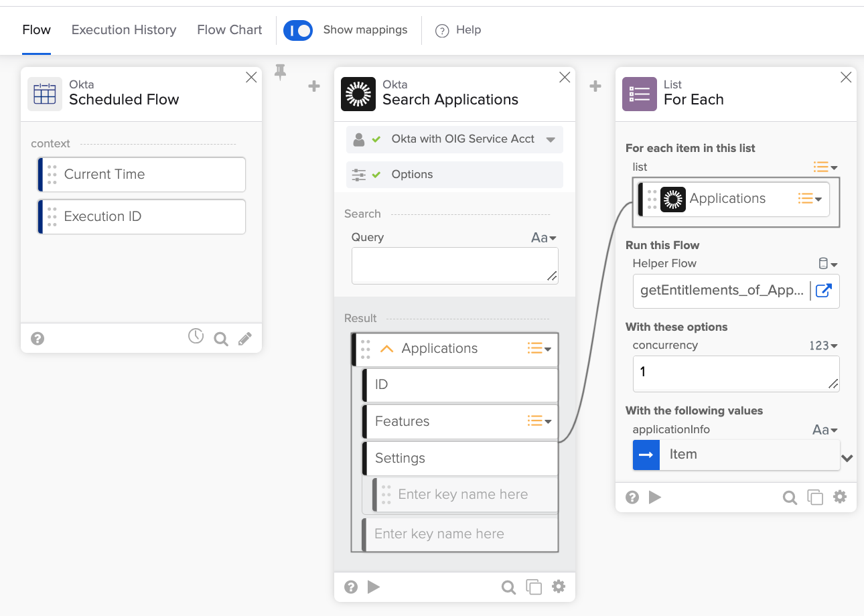Screen dimensions: 864x616
Task: Run the For Each card with play icon
Action: [655, 497]
